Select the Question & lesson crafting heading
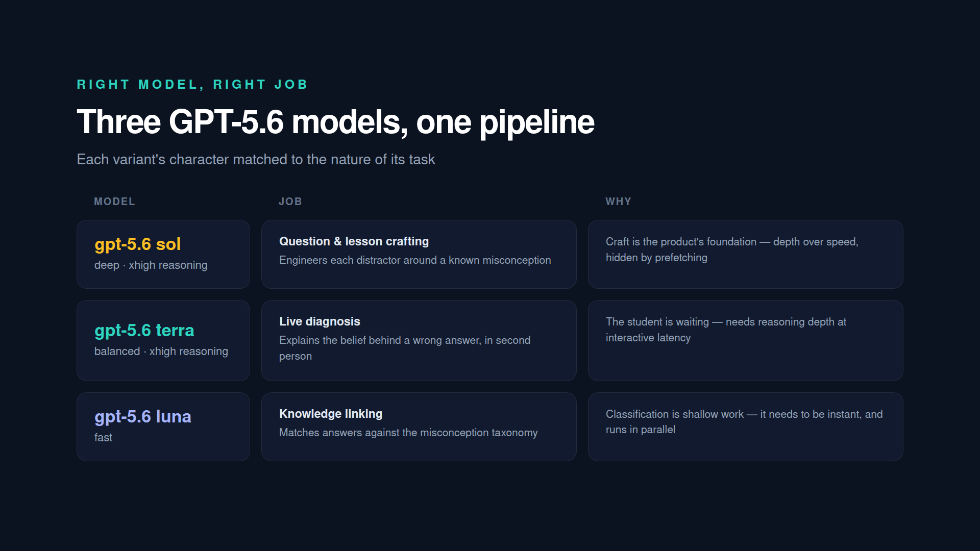This screenshot has width=980, height=551. (x=354, y=241)
